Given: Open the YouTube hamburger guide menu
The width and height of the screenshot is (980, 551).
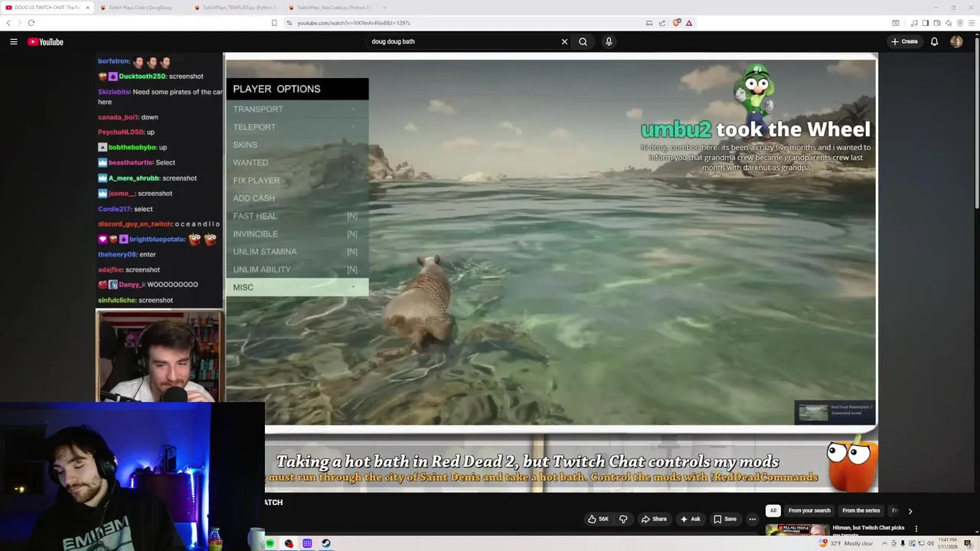Looking at the screenshot, I should click(x=14, y=42).
